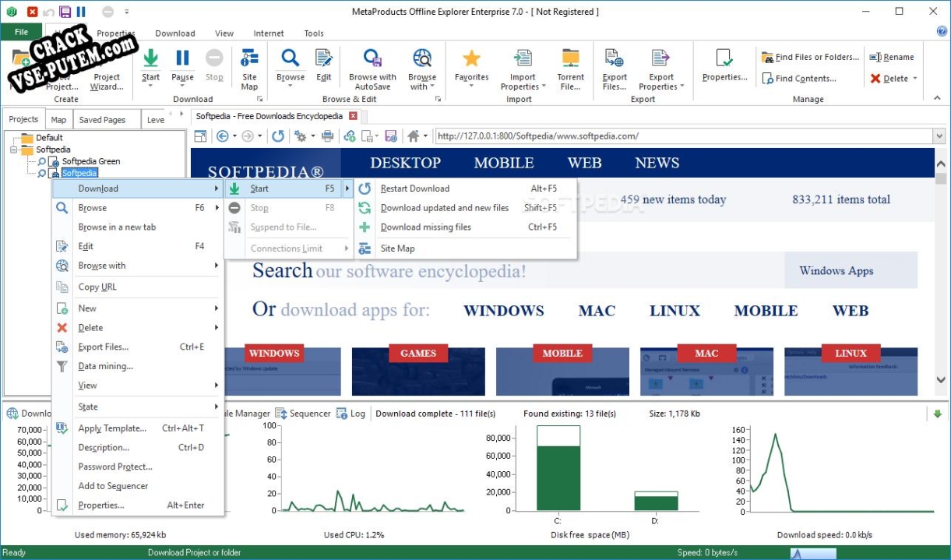951x560 pixels.
Task: Open Torrent File from the ribbon
Action: [570, 59]
